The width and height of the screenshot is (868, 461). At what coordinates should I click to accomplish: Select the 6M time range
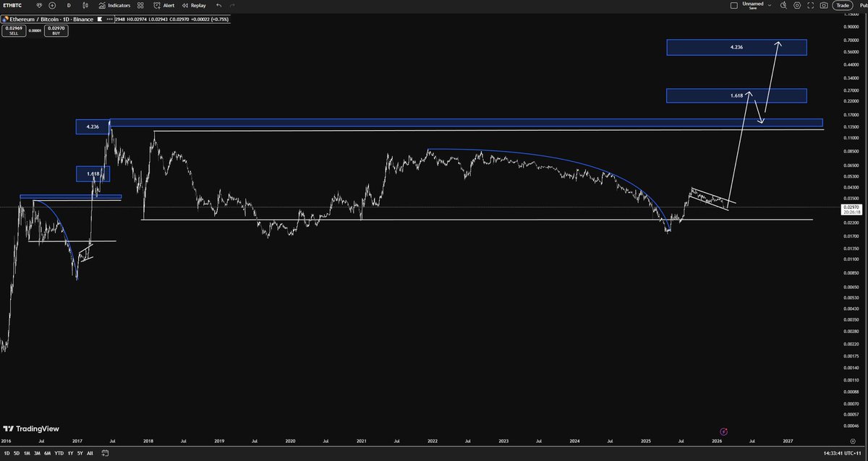click(x=47, y=454)
